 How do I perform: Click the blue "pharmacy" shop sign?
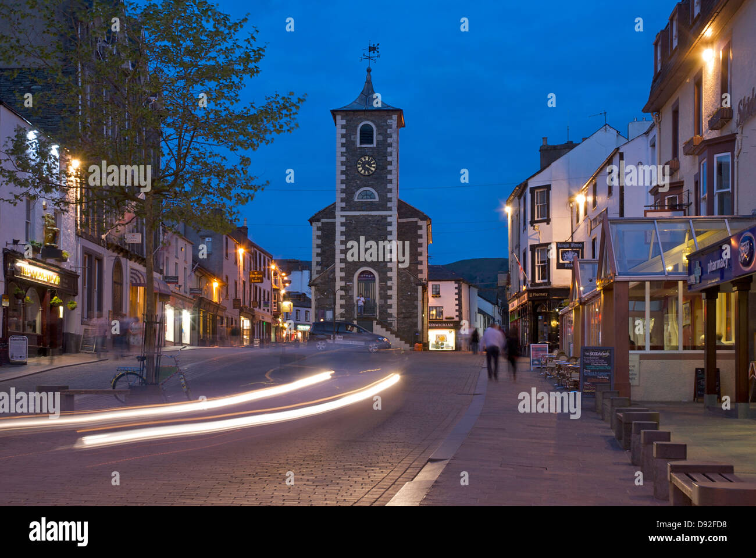click(721, 258)
